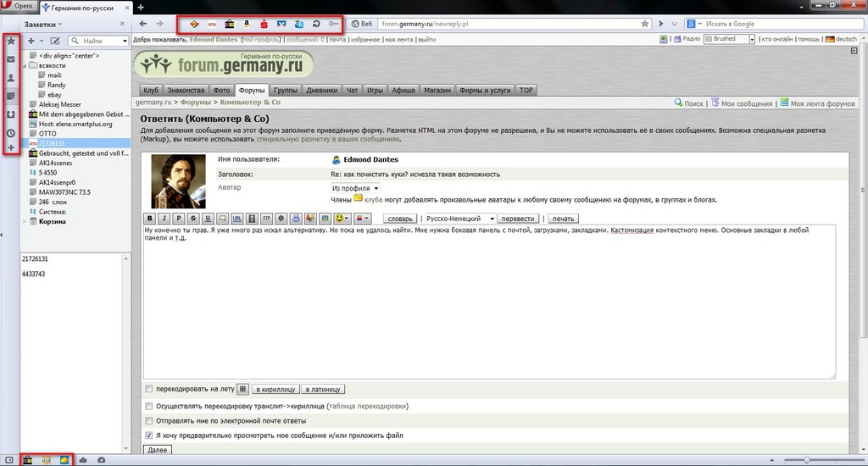This screenshot has width=868, height=466.
Task: Click the 'перевести' button
Action: pos(518,219)
